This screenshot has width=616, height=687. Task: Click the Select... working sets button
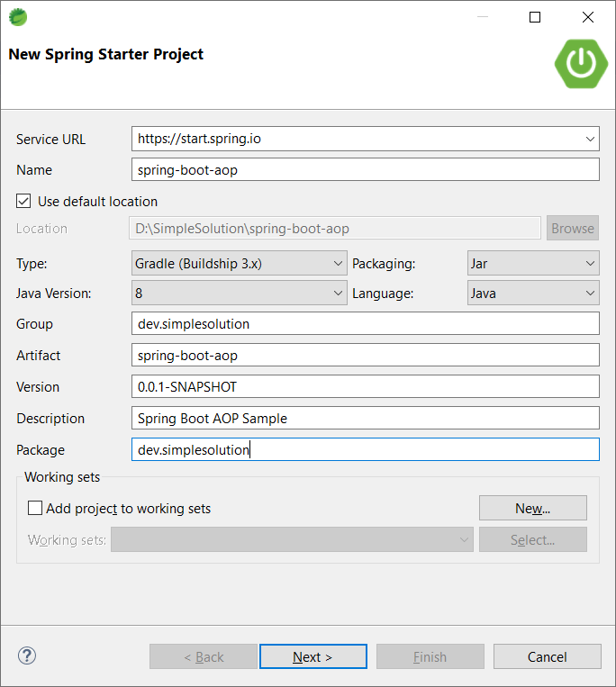click(533, 539)
